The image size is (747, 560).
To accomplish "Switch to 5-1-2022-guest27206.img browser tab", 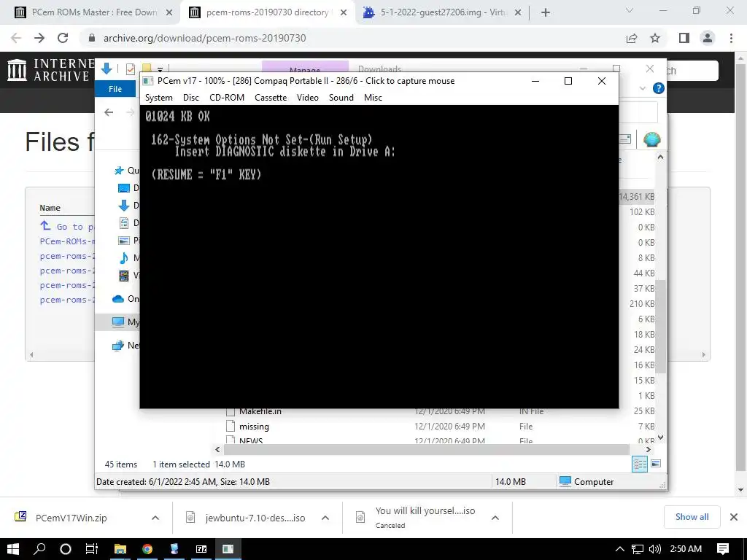I will coord(443,12).
